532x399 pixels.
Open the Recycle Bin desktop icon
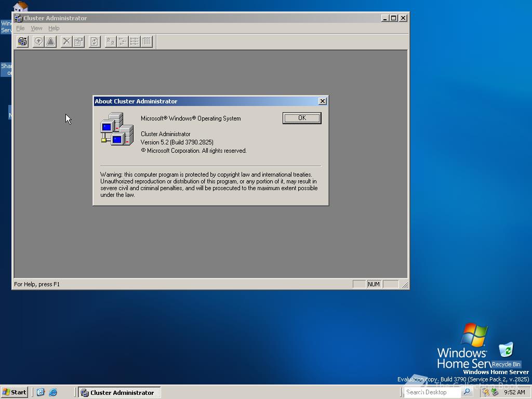[506, 354]
